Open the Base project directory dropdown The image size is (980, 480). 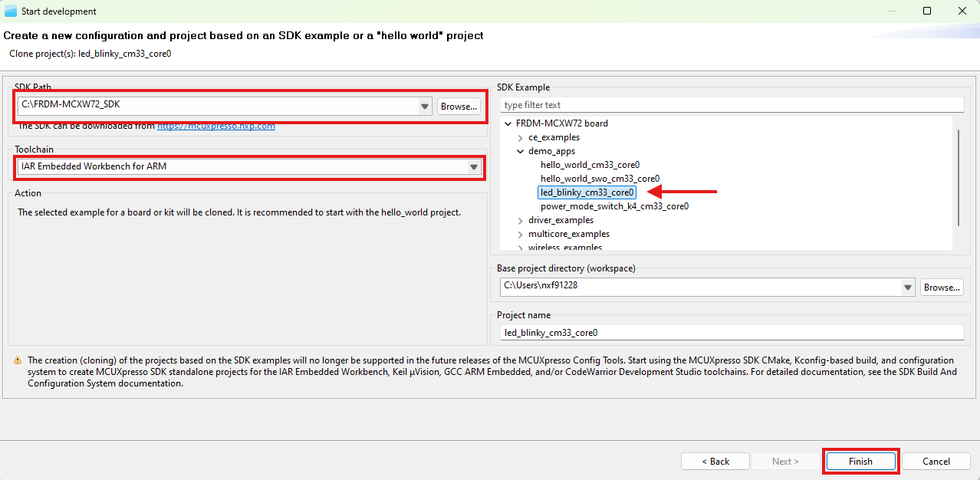click(x=907, y=287)
